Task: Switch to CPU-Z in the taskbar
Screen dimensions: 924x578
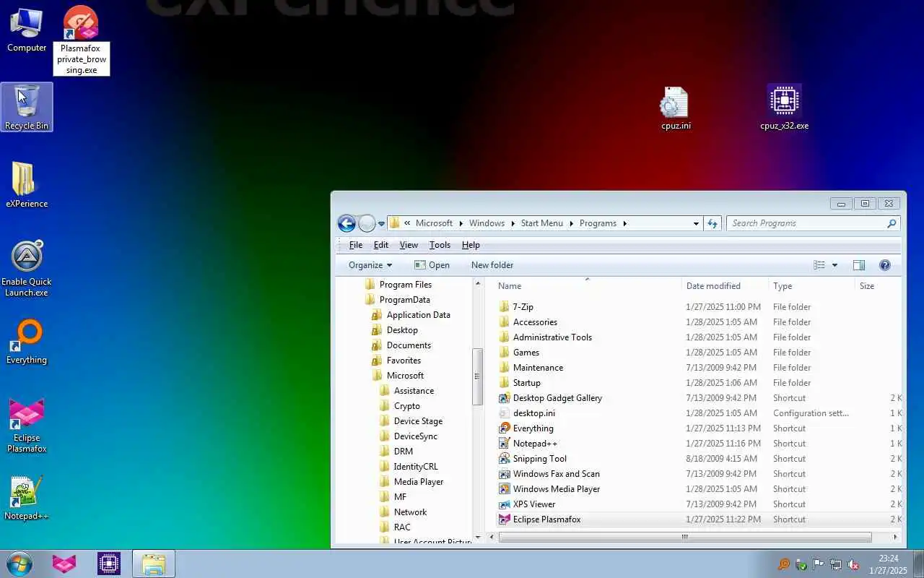Action: coord(109,564)
